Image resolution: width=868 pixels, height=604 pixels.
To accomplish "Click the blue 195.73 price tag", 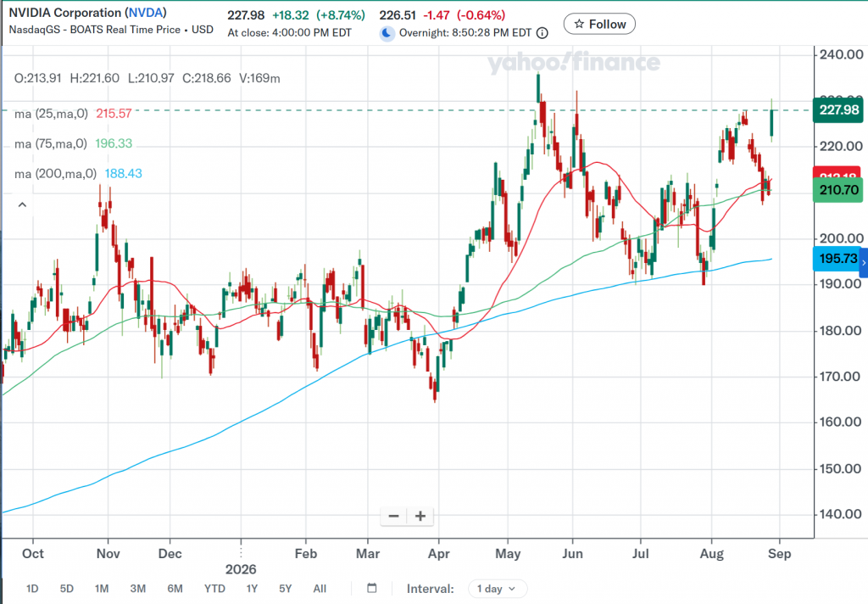I will [836, 259].
